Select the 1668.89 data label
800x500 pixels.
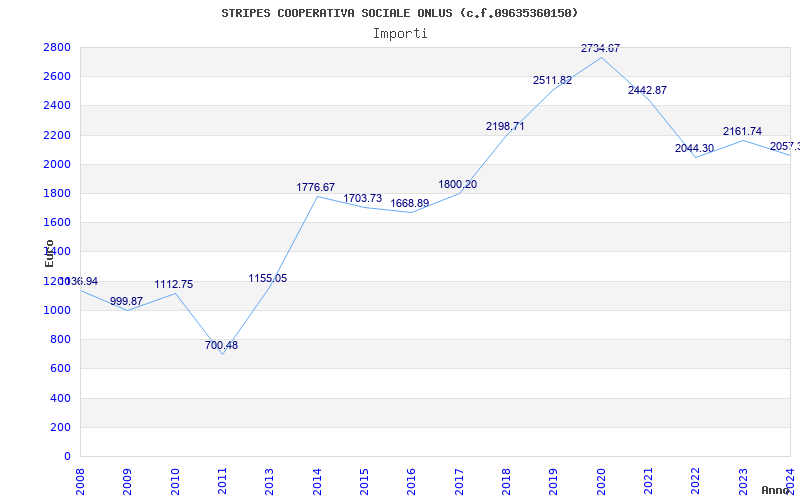coord(410,204)
